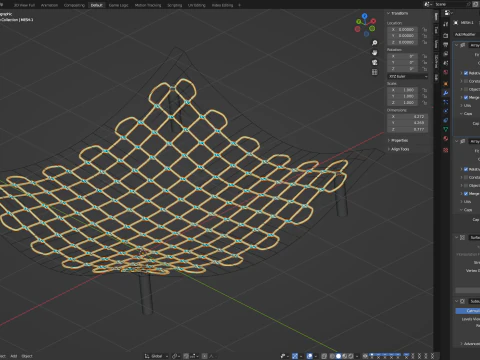
Task: Toggle Merge checkbox in second Array modifier
Action: 466,194
